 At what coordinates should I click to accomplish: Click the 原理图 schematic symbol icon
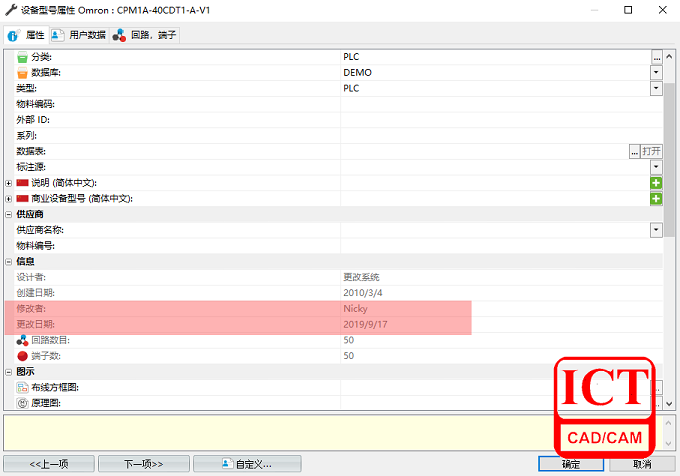pyautogui.click(x=22, y=403)
